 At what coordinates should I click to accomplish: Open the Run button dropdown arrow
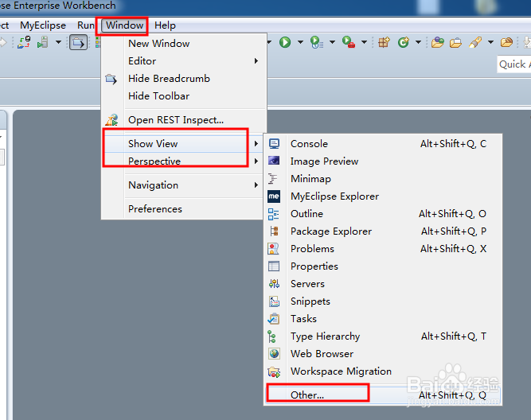(300, 42)
